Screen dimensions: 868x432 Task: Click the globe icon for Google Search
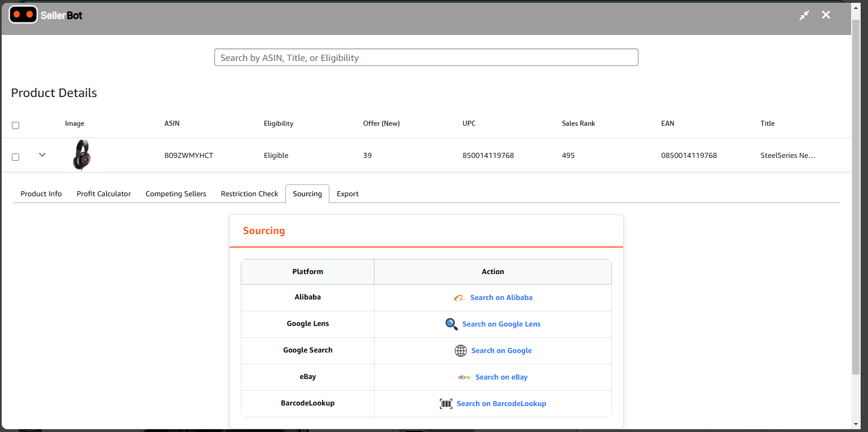pyautogui.click(x=461, y=351)
